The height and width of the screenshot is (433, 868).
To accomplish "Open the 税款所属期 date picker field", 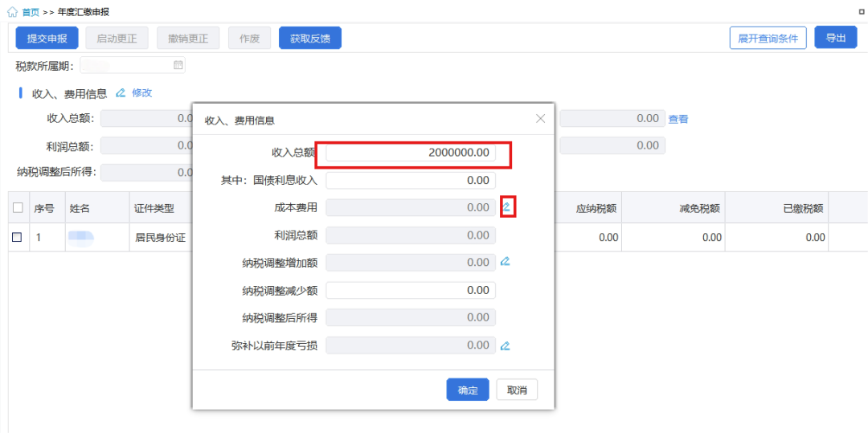I will click(129, 65).
